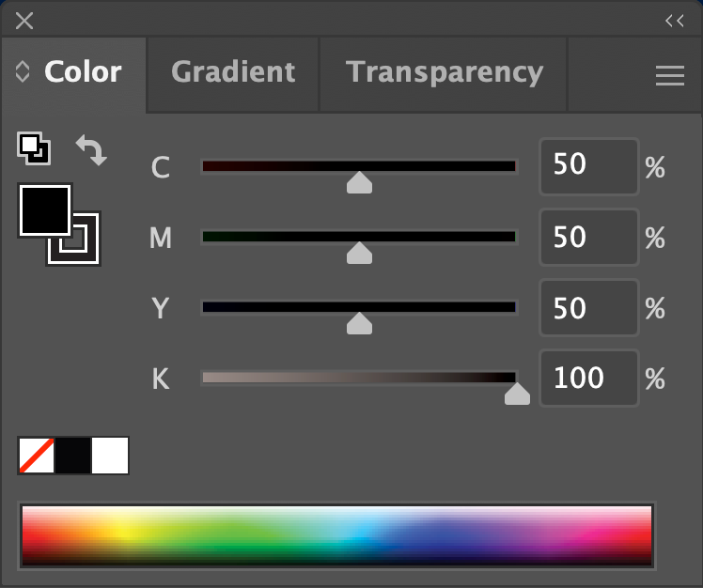Click the Cyan percentage input field
703x588 pixels.
[x=587, y=166]
